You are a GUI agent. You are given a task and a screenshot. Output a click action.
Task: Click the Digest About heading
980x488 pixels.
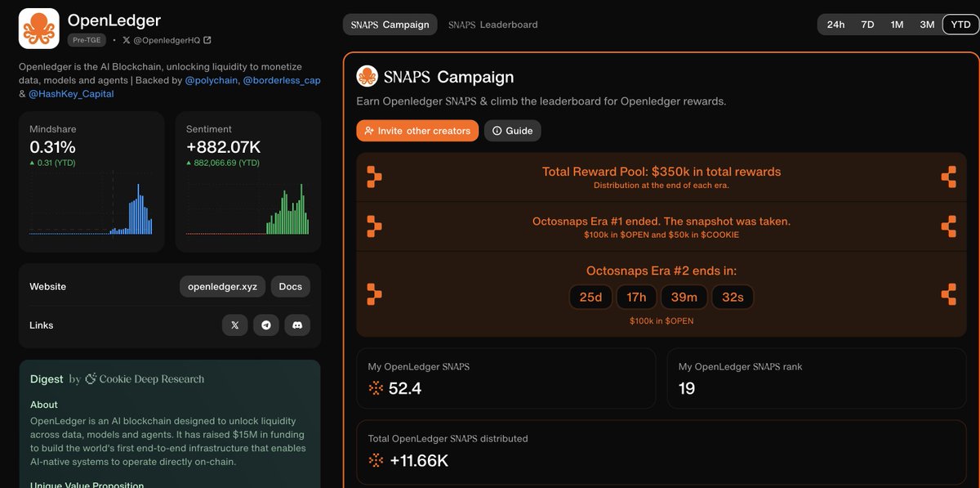(44, 405)
